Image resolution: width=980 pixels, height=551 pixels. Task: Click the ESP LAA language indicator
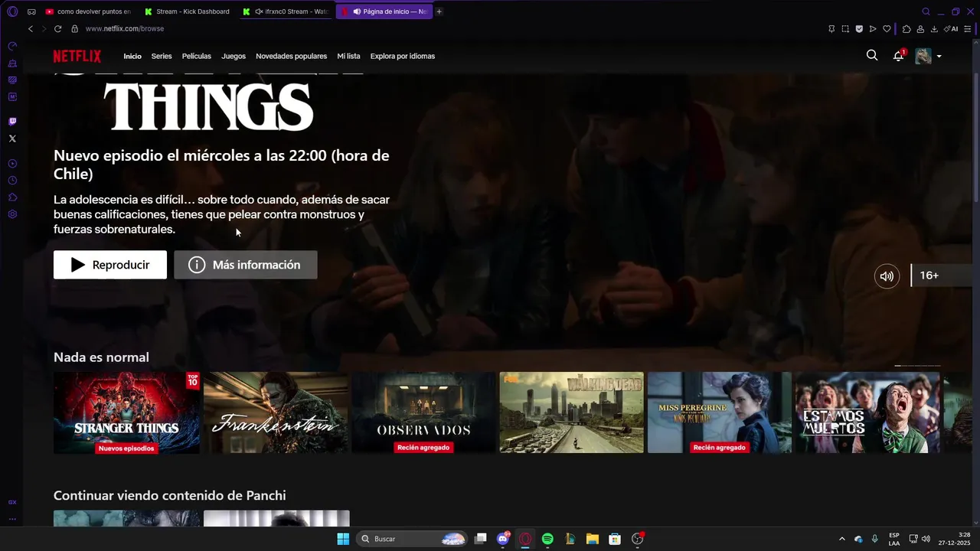click(894, 539)
